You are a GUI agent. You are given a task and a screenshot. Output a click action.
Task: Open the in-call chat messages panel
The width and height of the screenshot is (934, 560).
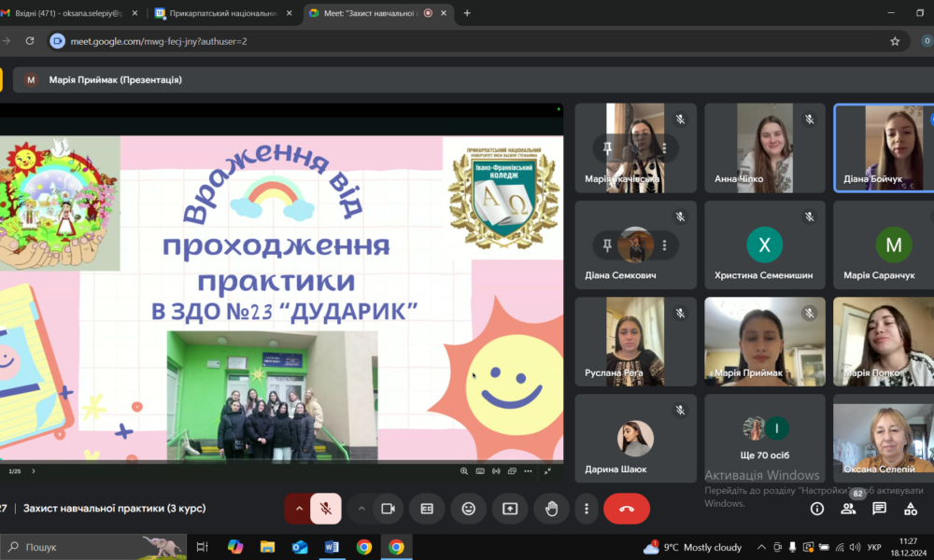(x=879, y=509)
